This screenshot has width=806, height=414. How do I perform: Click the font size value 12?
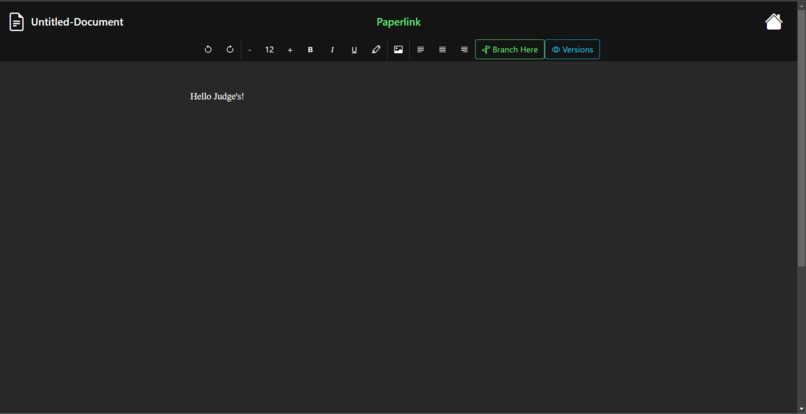pyautogui.click(x=269, y=50)
